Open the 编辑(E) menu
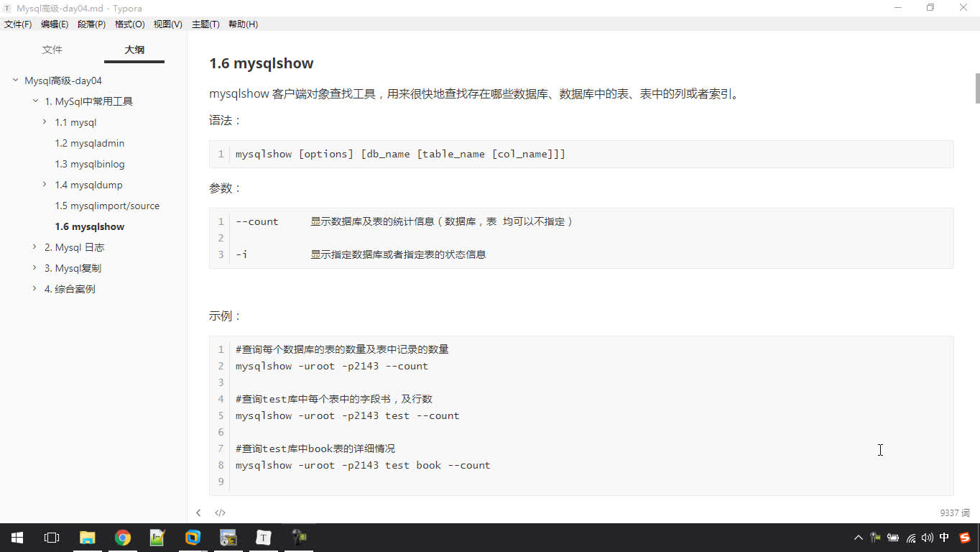 pyautogui.click(x=55, y=24)
